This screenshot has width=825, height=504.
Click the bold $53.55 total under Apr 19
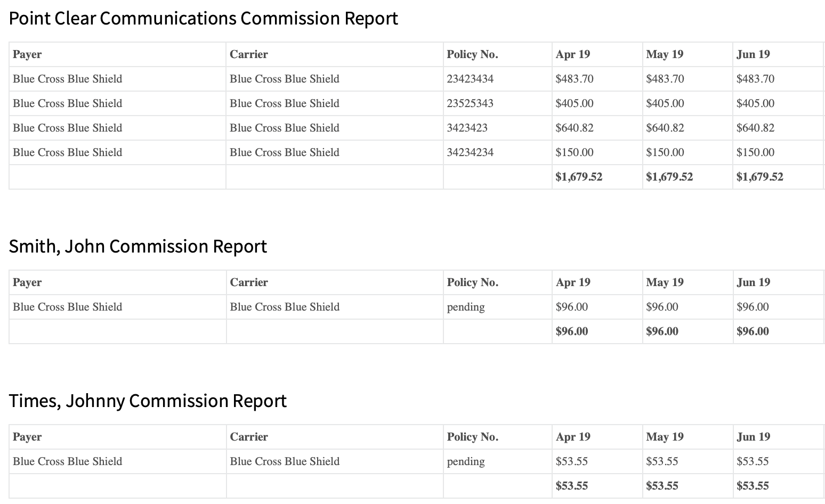[571, 486]
